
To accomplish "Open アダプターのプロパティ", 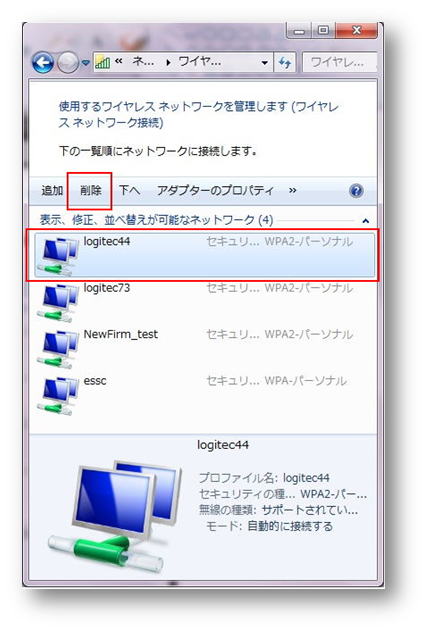I will 215,190.
